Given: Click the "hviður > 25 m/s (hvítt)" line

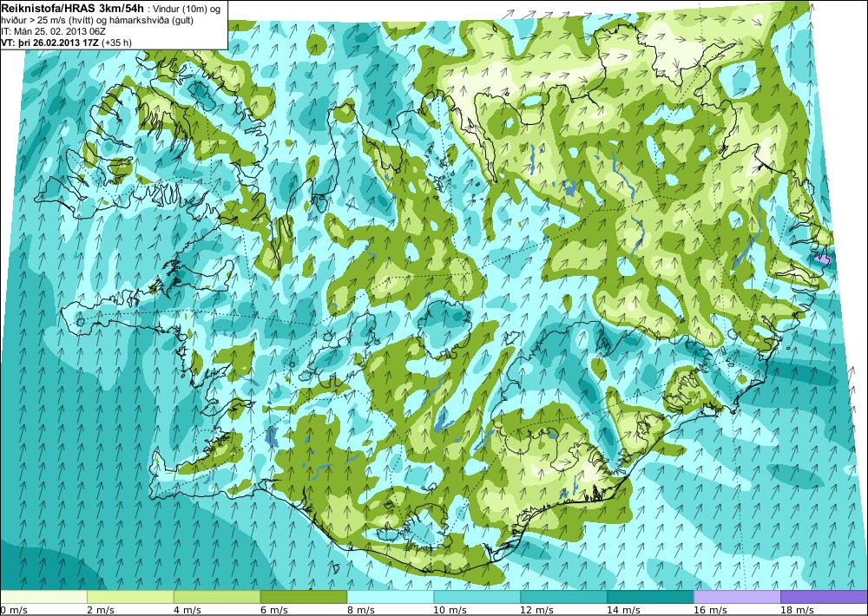Looking at the screenshot, I should pos(48,21).
